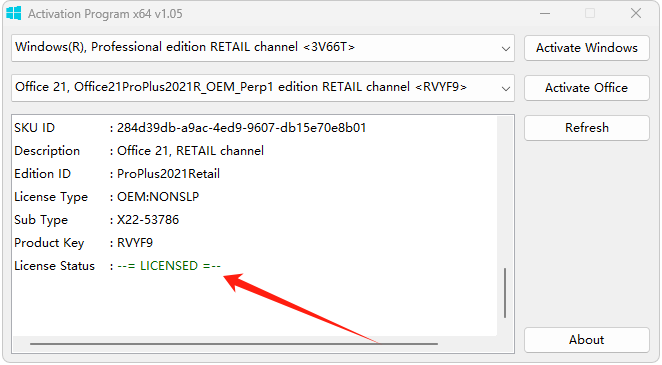The width and height of the screenshot is (662, 365).
Task: Expand the Office edition dropdown arrow
Action: pyautogui.click(x=505, y=89)
